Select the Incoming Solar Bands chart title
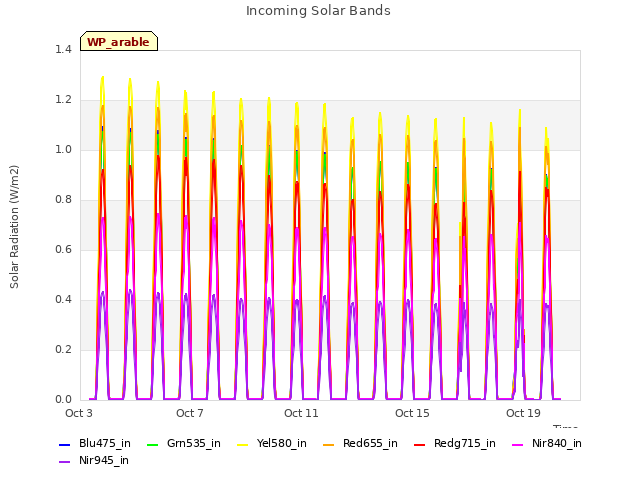Viewport: 640px width, 480px height. tap(318, 11)
